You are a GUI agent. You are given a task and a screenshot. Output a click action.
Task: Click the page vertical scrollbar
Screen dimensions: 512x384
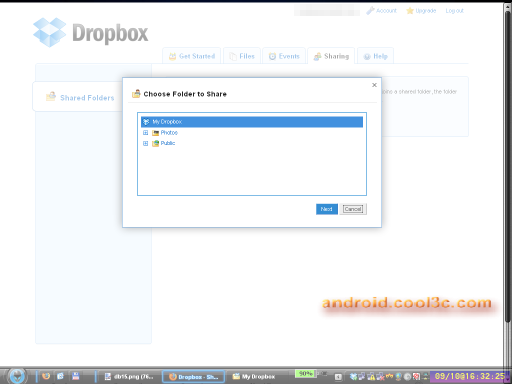pyautogui.click(x=508, y=167)
